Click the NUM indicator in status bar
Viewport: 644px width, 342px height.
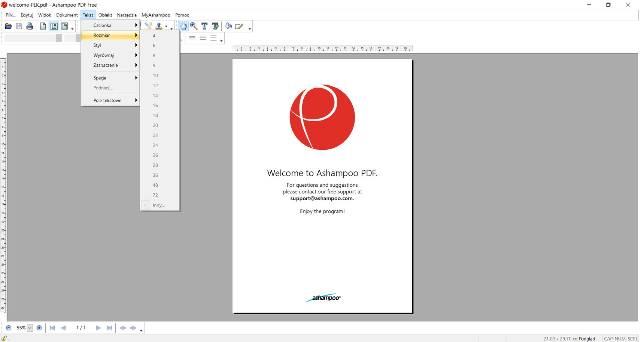[x=620, y=339]
